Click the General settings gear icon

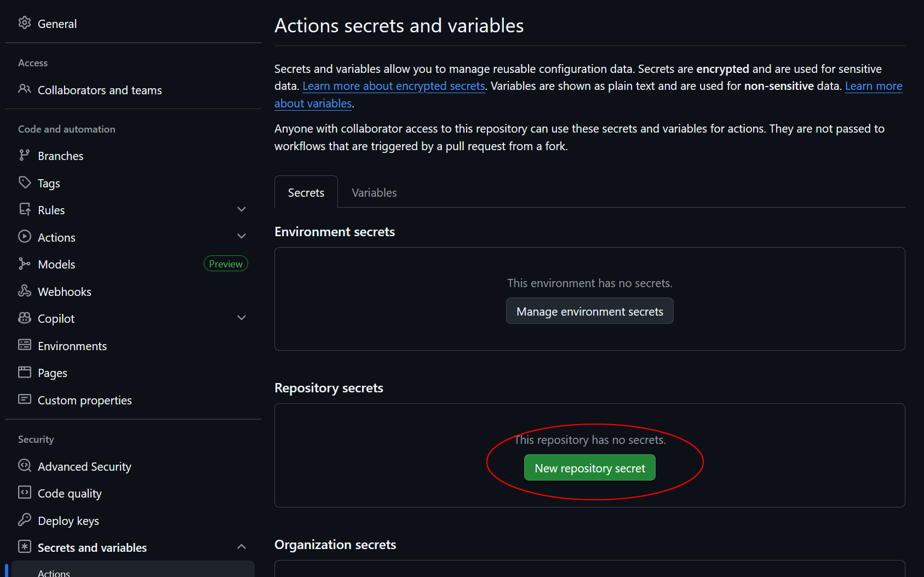coord(25,23)
